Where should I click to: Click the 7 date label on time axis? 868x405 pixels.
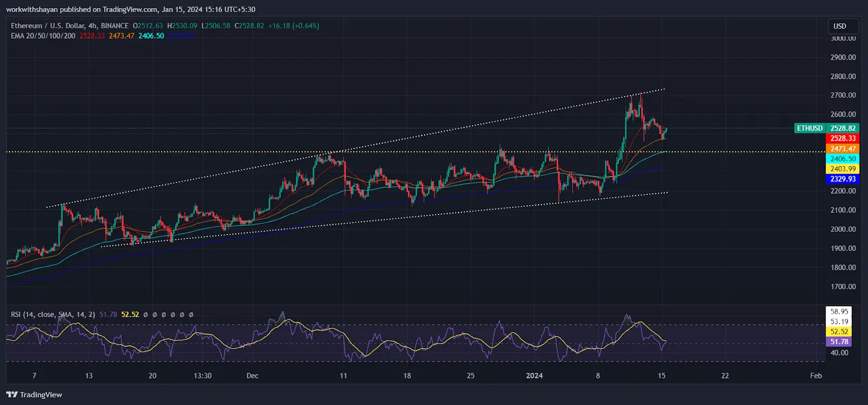coord(34,376)
